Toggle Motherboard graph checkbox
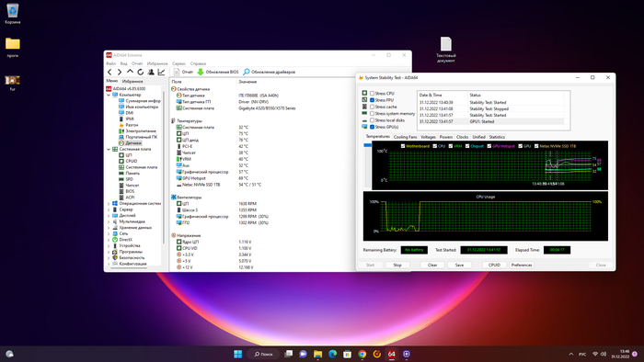Image resolution: width=644 pixels, height=362 pixels. pyautogui.click(x=403, y=146)
